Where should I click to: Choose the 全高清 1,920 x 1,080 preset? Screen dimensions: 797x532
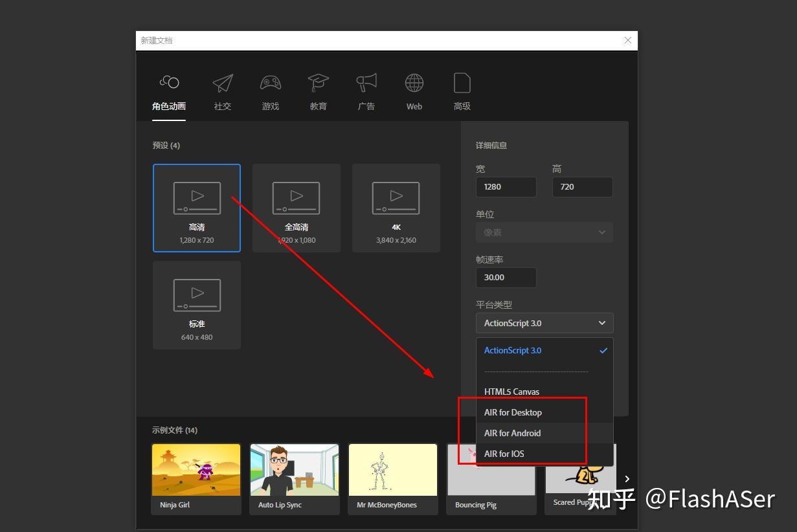(297, 208)
